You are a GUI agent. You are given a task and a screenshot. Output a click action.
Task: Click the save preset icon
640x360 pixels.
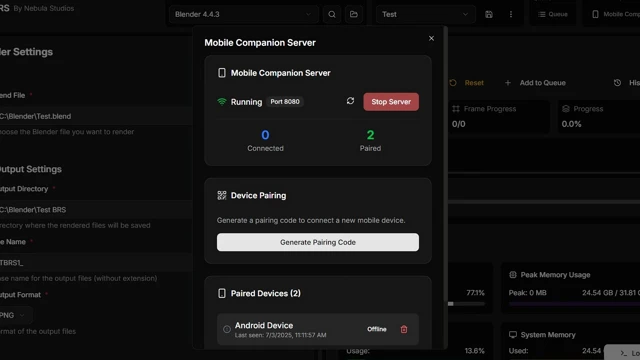pos(489,14)
